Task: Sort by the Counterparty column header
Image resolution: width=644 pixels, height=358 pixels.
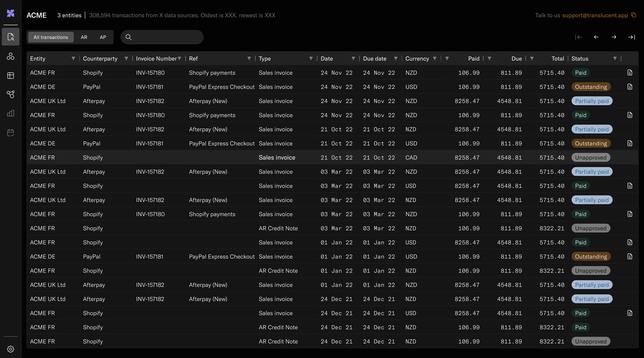Action: pos(100,58)
